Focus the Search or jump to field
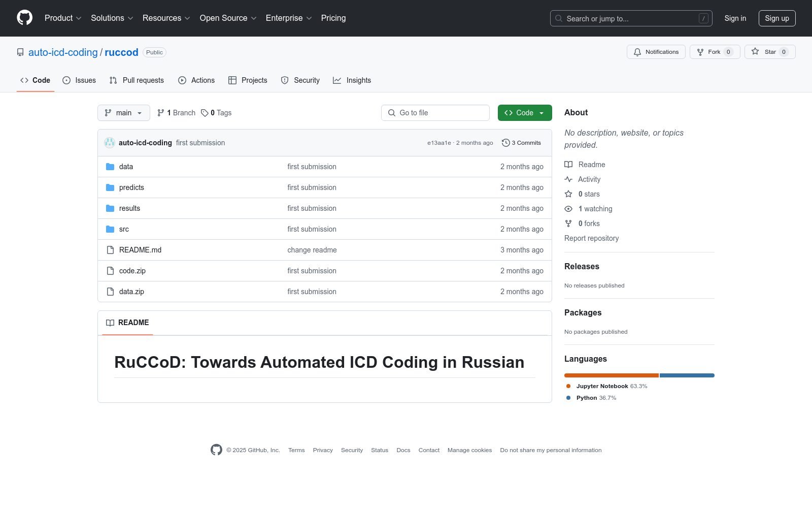 click(x=631, y=18)
